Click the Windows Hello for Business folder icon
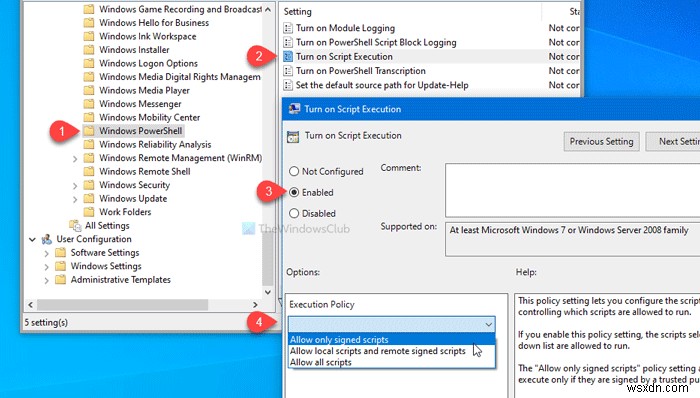The image size is (700, 398). [89, 23]
